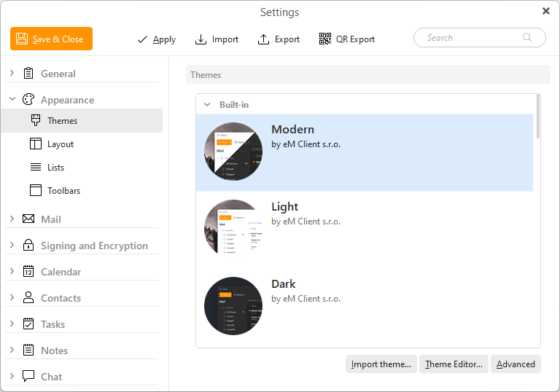
Task: Click into the Search settings field
Action: click(480, 37)
